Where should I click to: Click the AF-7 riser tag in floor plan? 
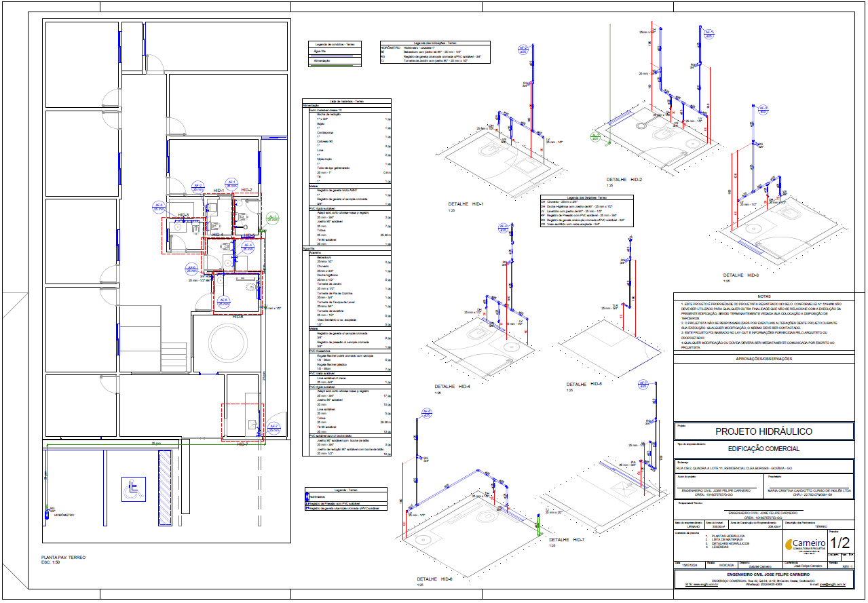pyautogui.click(x=274, y=428)
